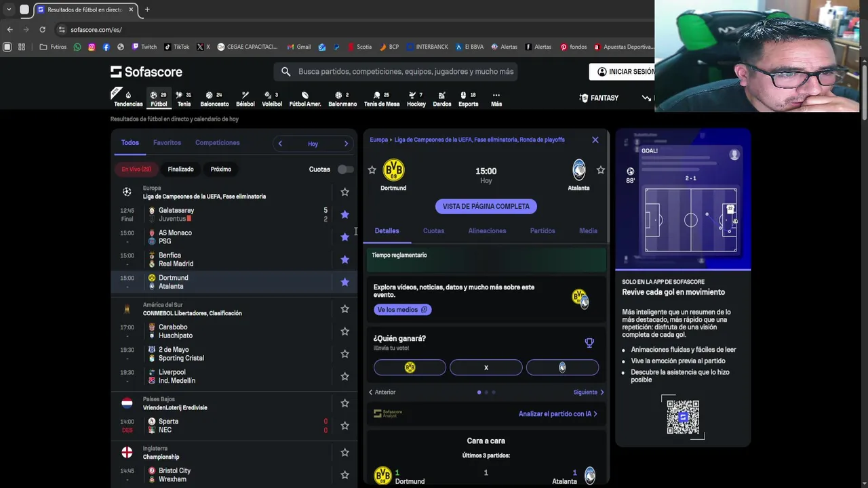Open the Hoy date picker
This screenshot has height=488, width=868.
(x=313, y=144)
